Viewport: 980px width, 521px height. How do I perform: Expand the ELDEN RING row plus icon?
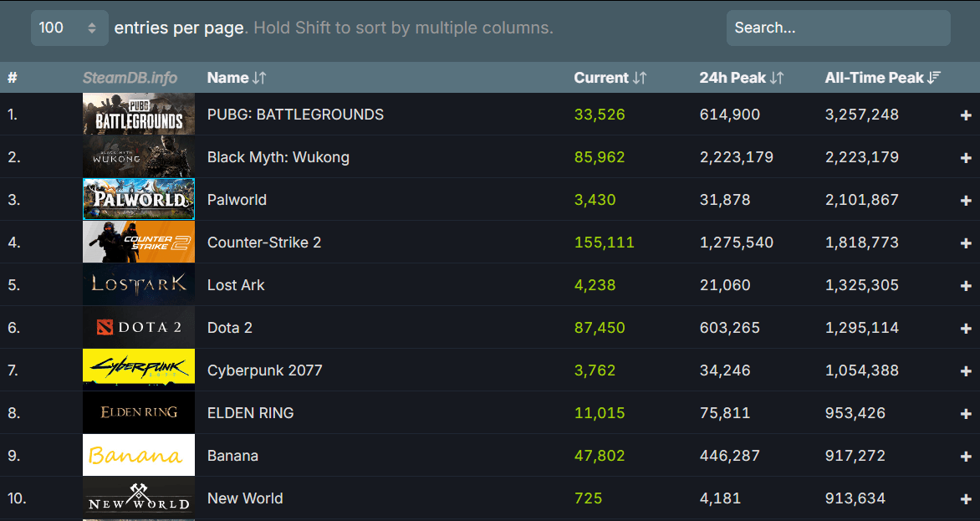(966, 414)
